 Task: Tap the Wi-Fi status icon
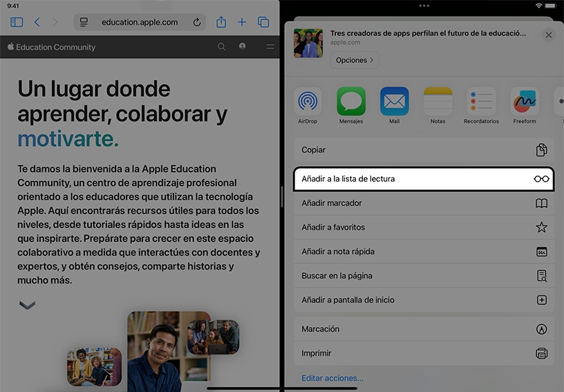tap(538, 6)
